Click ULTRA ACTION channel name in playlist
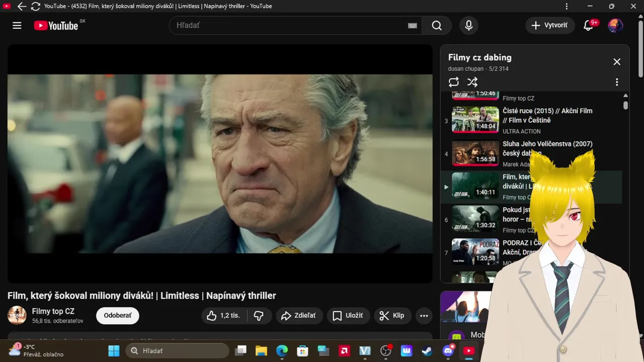644x362 pixels. click(x=522, y=131)
